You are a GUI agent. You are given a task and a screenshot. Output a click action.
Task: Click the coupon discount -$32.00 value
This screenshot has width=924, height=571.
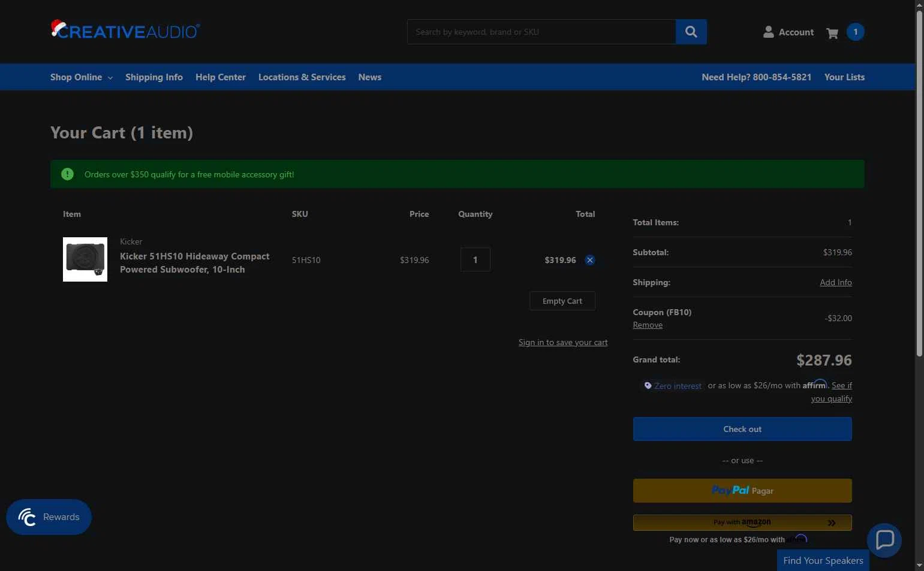coord(838,318)
